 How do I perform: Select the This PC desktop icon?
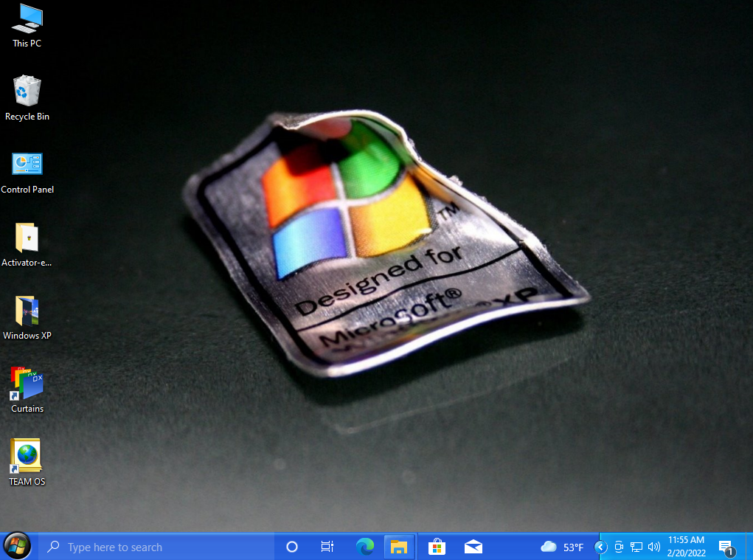[27, 25]
